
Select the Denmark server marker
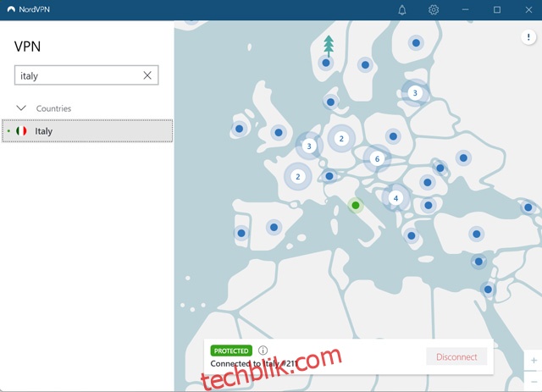point(330,102)
